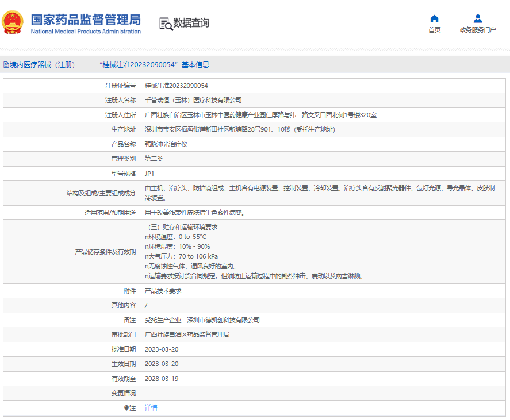Open the government service portal person icon
Screen dimensions: 510x420
477,18
